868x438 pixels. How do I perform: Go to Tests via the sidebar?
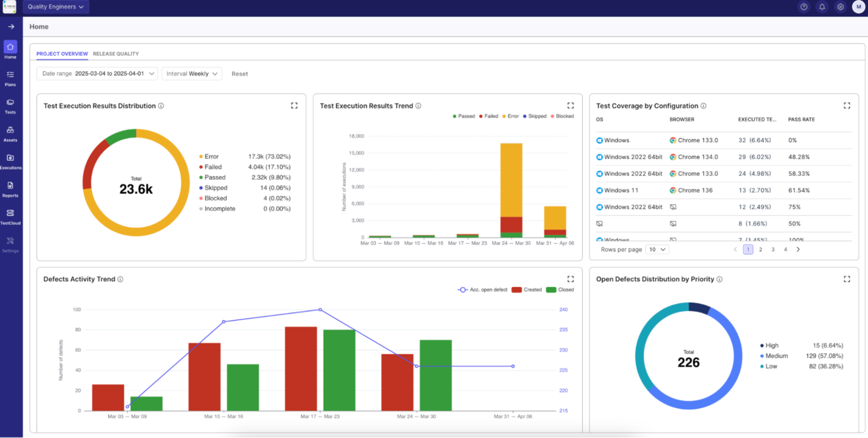(x=10, y=105)
